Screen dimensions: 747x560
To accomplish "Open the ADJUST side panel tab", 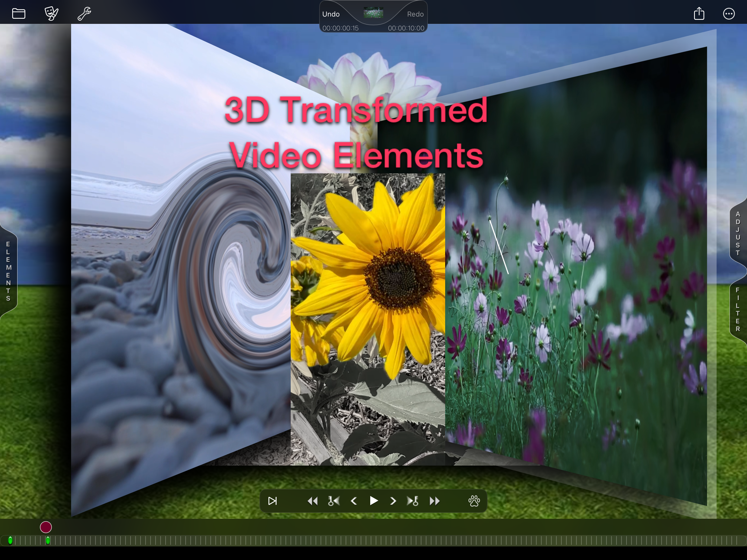I will point(738,233).
